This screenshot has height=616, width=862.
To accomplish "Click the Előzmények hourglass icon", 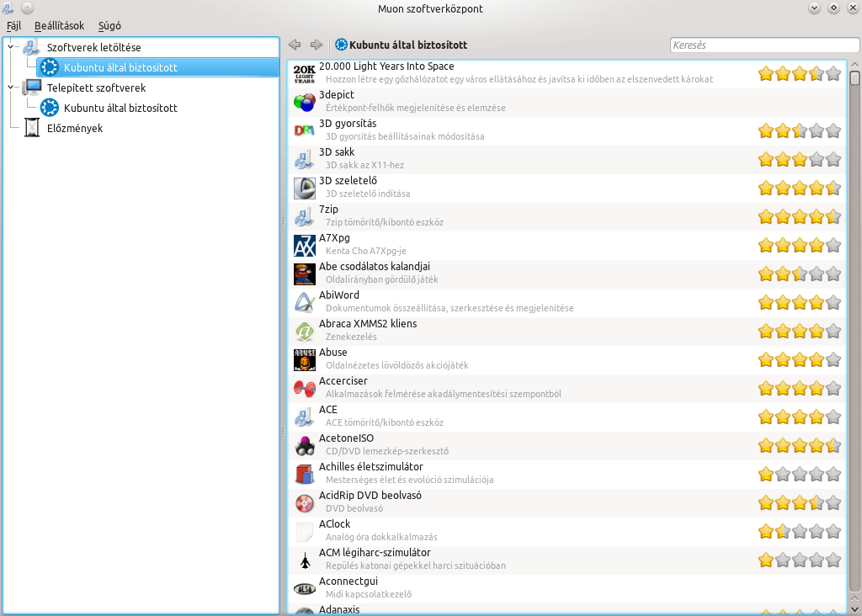I will [x=32, y=129].
